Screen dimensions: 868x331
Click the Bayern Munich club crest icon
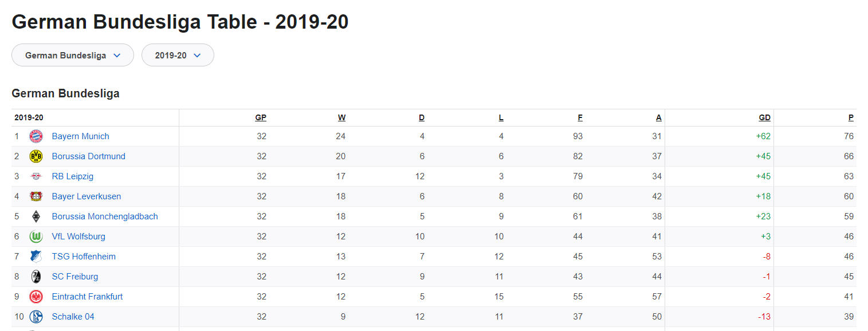click(36, 136)
